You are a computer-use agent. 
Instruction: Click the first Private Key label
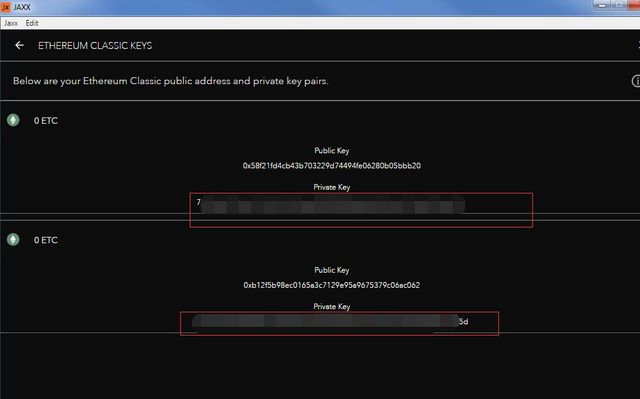(331, 187)
